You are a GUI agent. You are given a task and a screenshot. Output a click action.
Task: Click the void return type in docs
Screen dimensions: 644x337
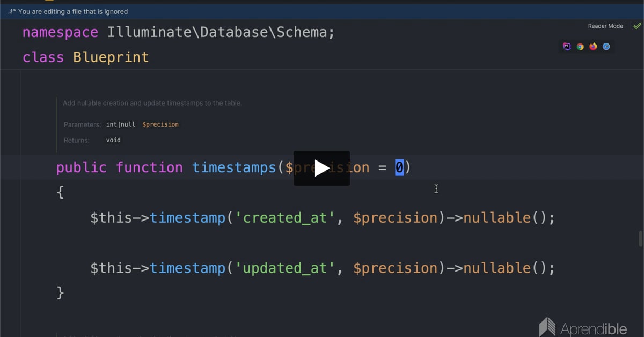[113, 140]
